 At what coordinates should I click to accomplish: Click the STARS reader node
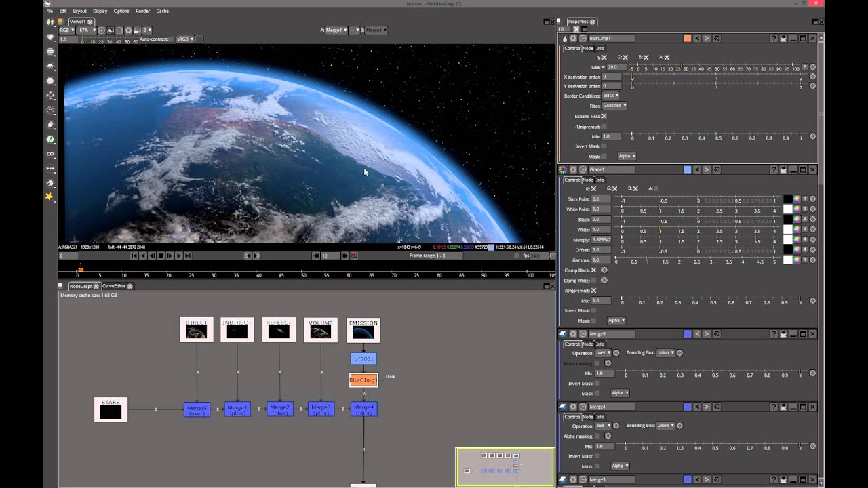[111, 409]
